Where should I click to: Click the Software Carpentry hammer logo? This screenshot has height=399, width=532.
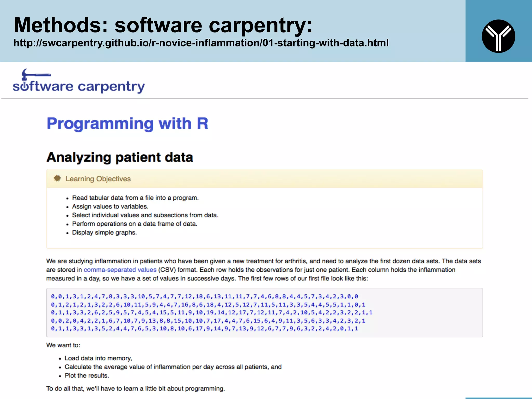79,81
